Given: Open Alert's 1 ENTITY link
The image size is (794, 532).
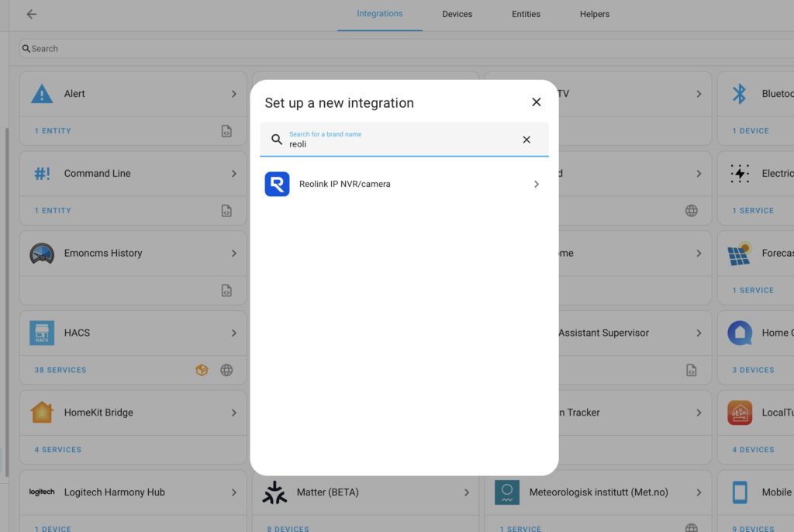Looking at the screenshot, I should pos(53,131).
